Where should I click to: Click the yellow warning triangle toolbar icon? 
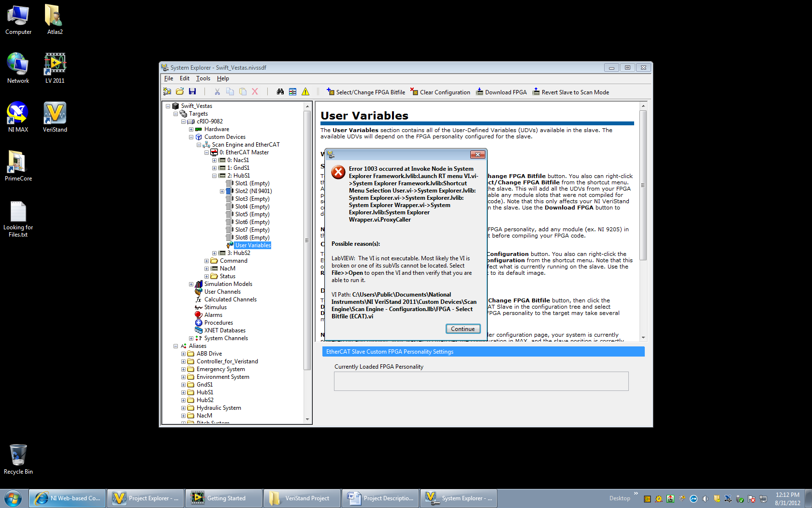[305, 91]
